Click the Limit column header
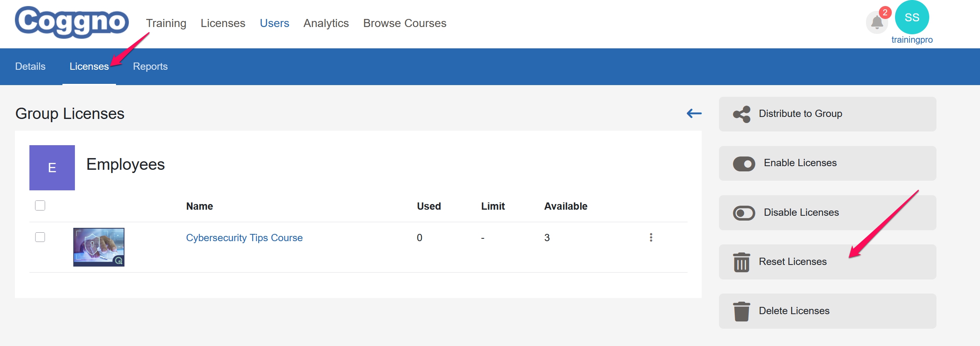Screen dimensions: 980x346 pyautogui.click(x=493, y=206)
